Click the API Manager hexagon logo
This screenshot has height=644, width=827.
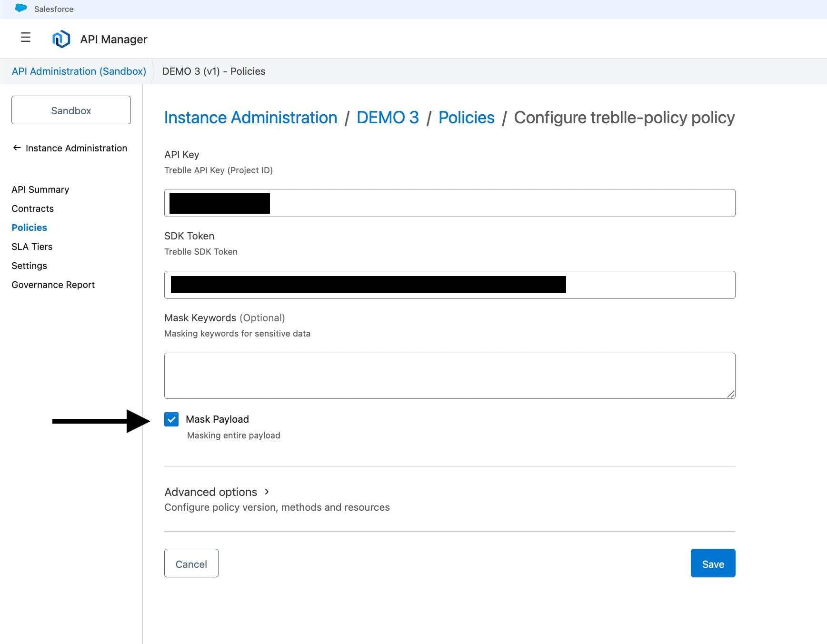pos(60,39)
